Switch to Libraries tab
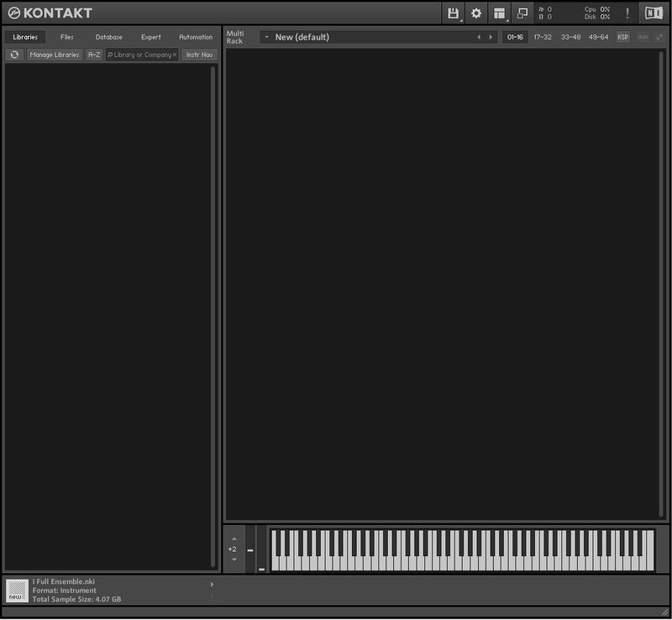This screenshot has height=620, width=672. pos(25,37)
